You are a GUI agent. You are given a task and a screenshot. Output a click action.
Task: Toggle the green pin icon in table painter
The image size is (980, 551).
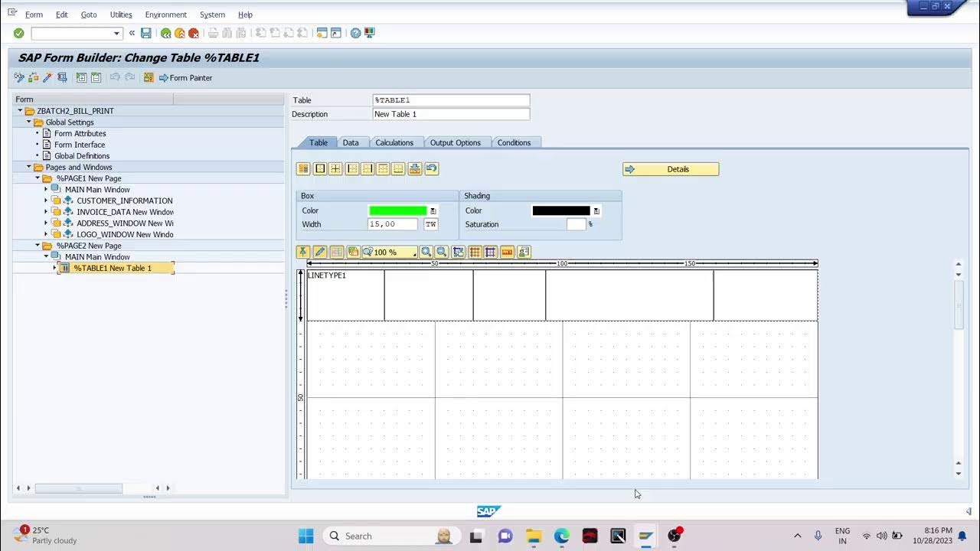coord(303,252)
